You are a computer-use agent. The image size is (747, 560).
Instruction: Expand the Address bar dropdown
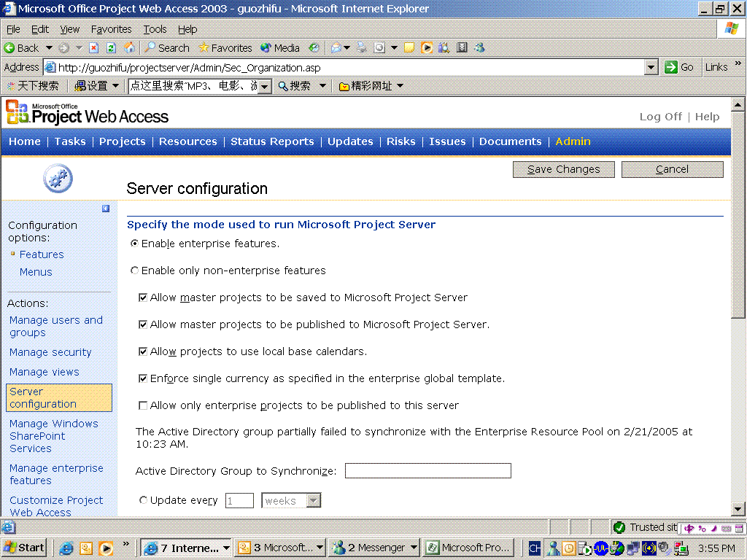(651, 68)
